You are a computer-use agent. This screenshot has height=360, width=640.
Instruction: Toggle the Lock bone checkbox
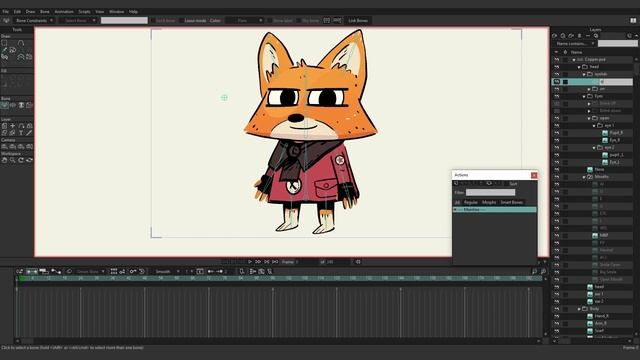click(153, 20)
